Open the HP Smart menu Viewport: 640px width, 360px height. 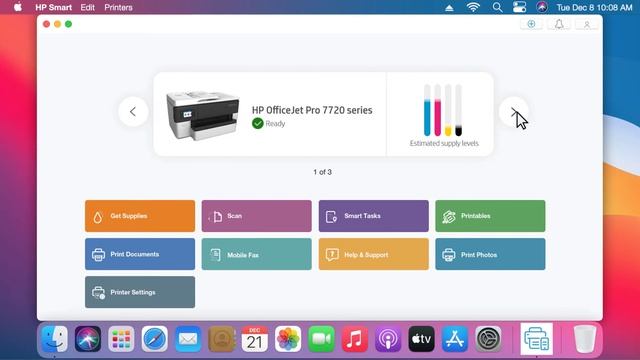click(x=53, y=7)
